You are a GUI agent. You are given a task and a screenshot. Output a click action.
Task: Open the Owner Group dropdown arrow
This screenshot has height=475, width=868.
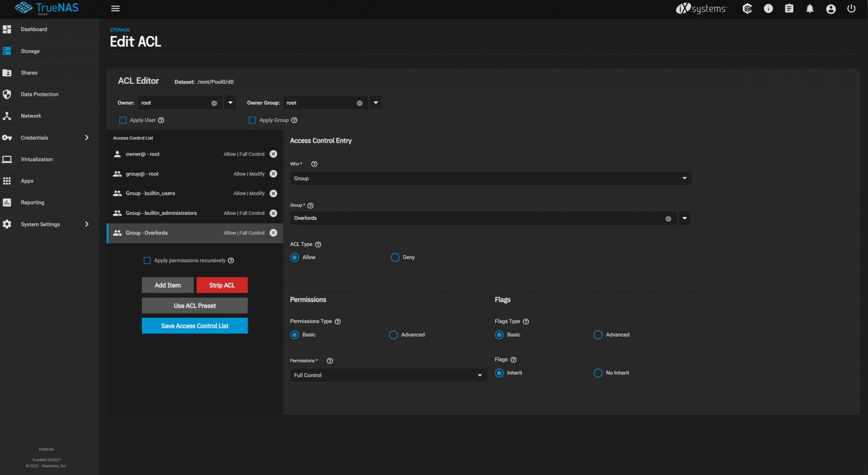click(376, 103)
